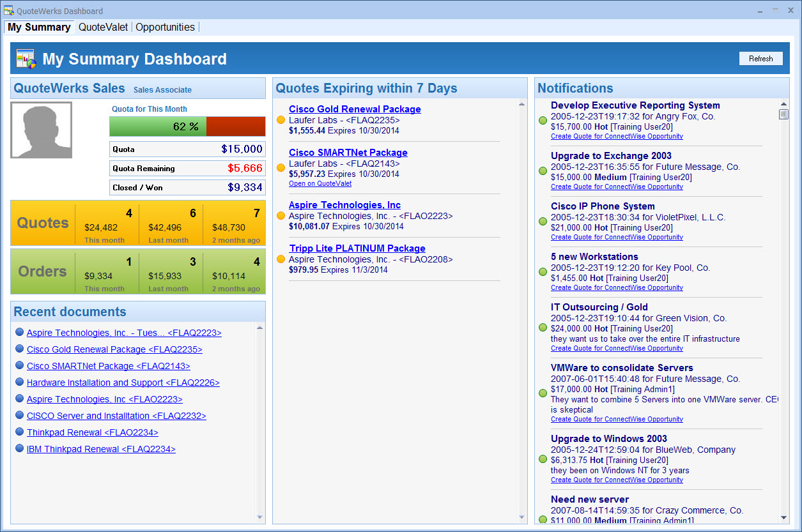This screenshot has width=802, height=532.
Task: Click blue bullet next to Hardware Installation and Support
Action: (19, 382)
